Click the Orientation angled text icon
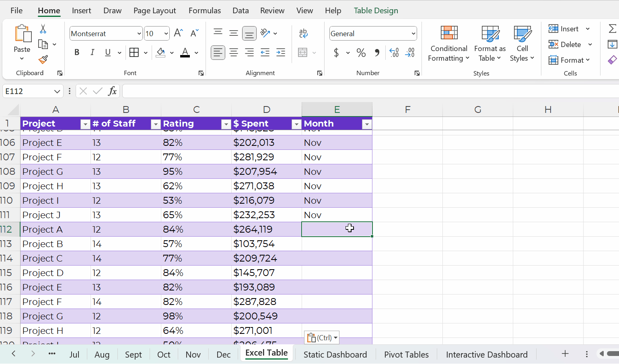The height and width of the screenshot is (364, 619). click(x=265, y=33)
